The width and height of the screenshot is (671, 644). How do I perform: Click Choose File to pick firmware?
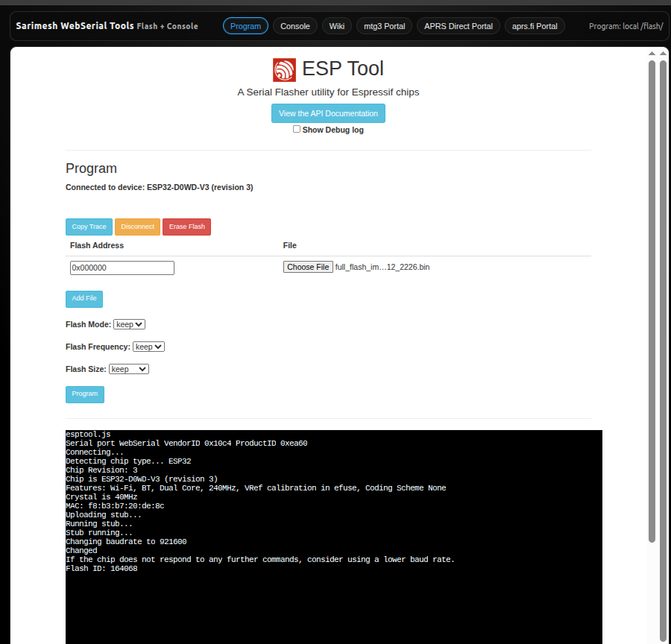coord(308,267)
